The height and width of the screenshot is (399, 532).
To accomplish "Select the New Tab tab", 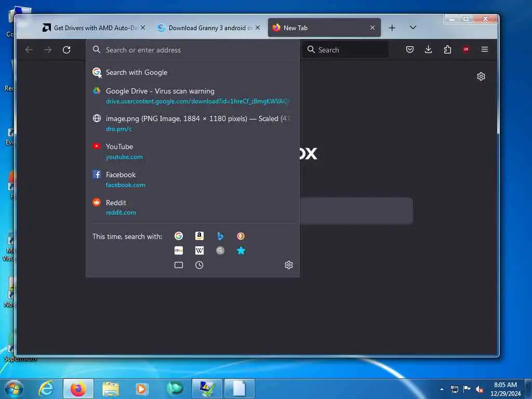I will [324, 28].
